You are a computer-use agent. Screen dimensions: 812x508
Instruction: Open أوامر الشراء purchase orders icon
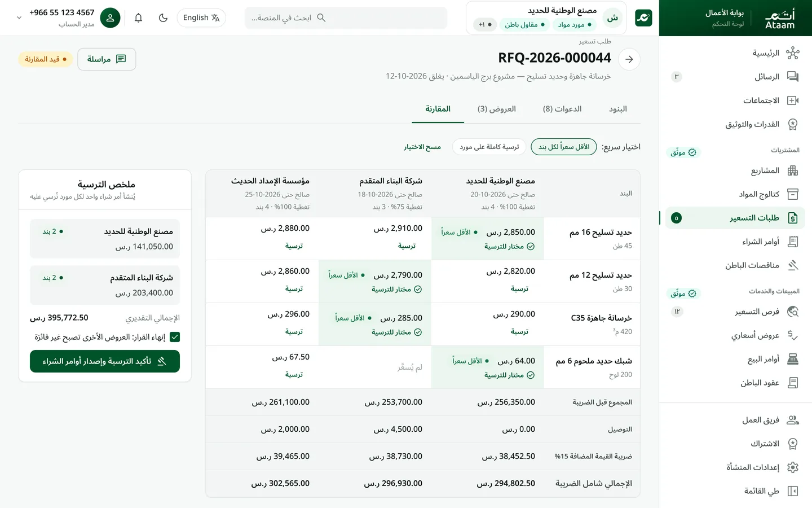pos(792,242)
